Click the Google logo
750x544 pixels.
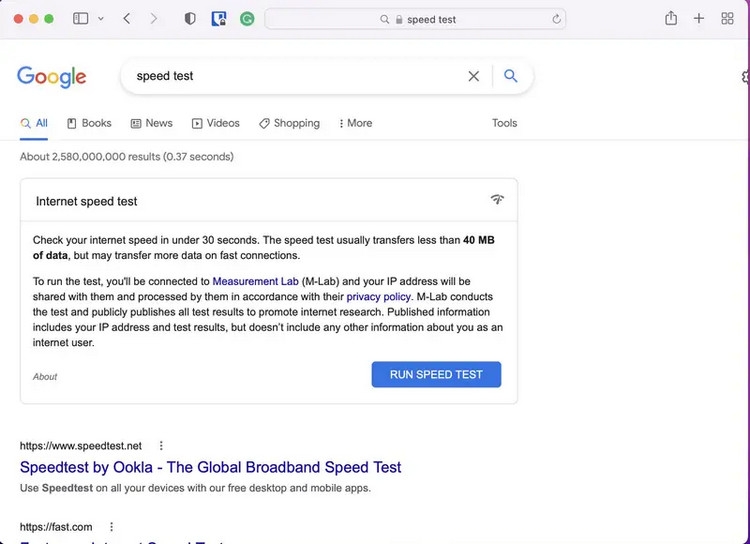pyautogui.click(x=52, y=77)
